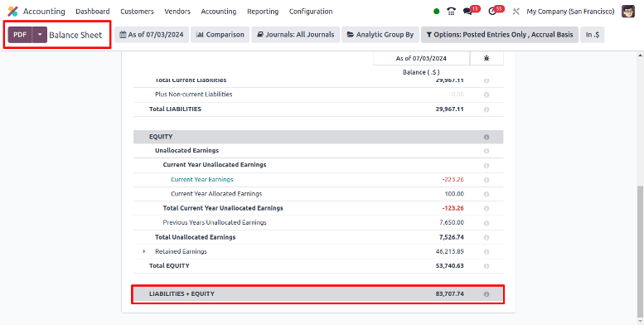Open the phone VoIP icon
This screenshot has width=644, height=325.
pos(452,12)
